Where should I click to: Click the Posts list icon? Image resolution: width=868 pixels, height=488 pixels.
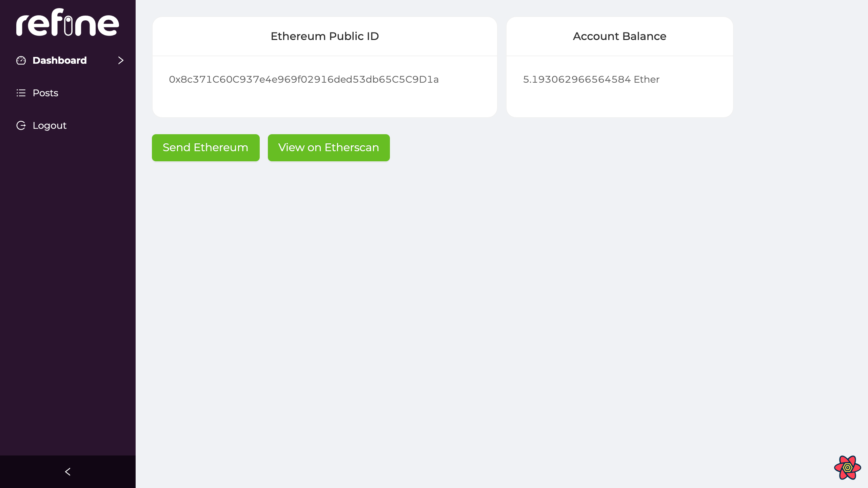(x=21, y=93)
